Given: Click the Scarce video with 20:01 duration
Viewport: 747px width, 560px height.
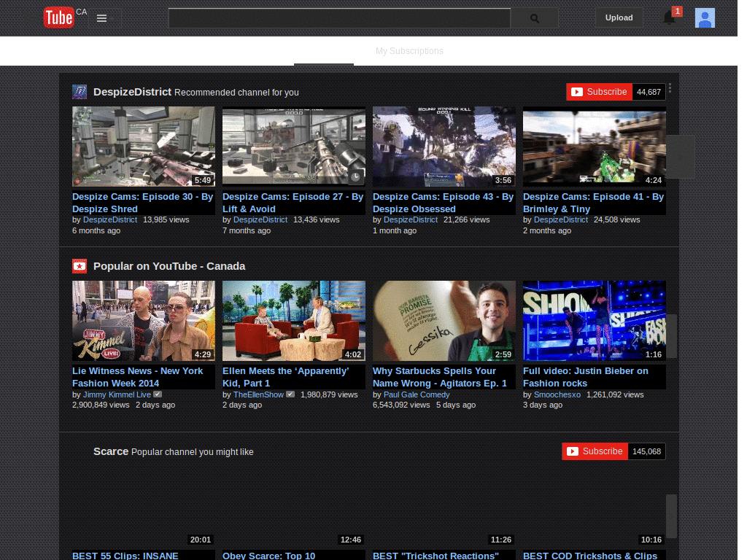Looking at the screenshot, I should point(144,506).
